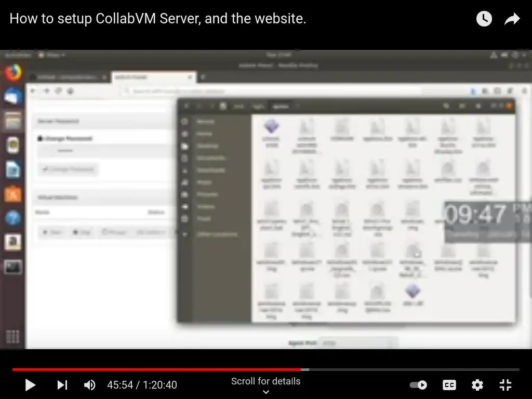Click the 09:47 clock overlay widget
Viewport: 532px width, 399px height.
pyautogui.click(x=488, y=222)
